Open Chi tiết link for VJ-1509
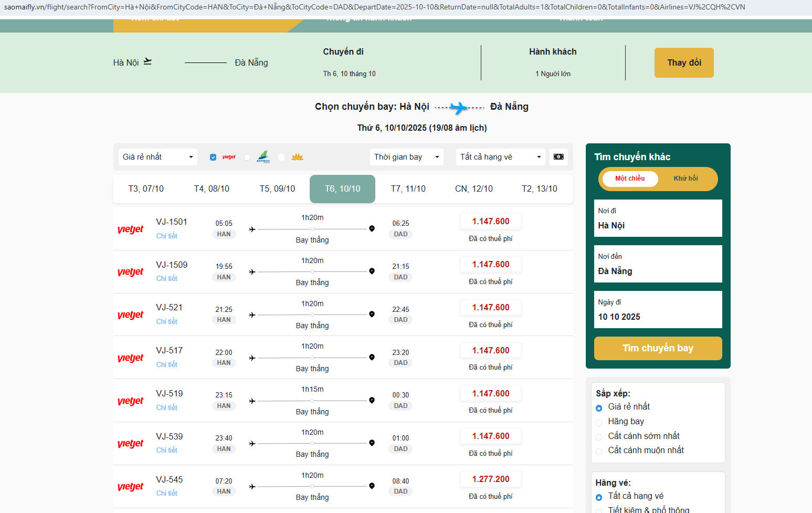This screenshot has height=513, width=812. pos(167,279)
